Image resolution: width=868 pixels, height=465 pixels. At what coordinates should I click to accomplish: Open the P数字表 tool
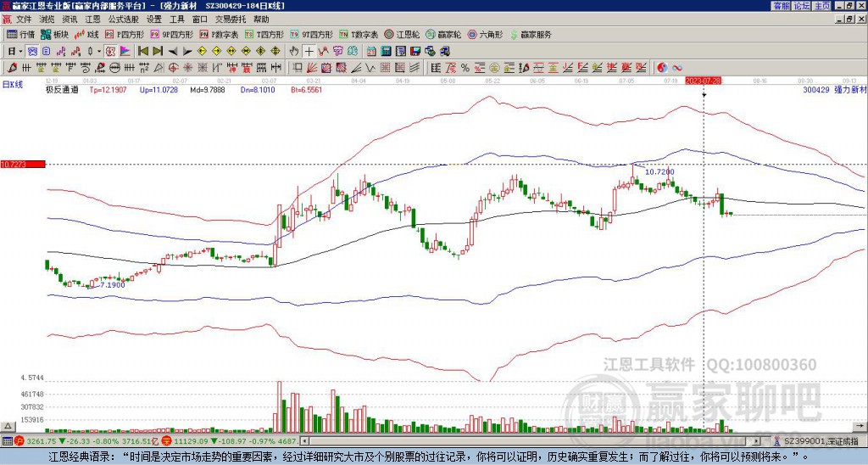[219, 34]
